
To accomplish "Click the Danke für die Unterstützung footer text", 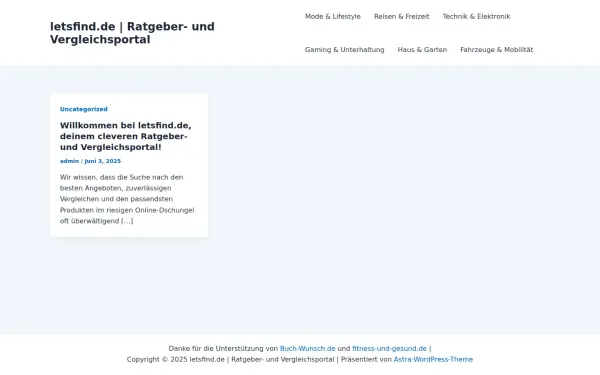I will (223, 349).
